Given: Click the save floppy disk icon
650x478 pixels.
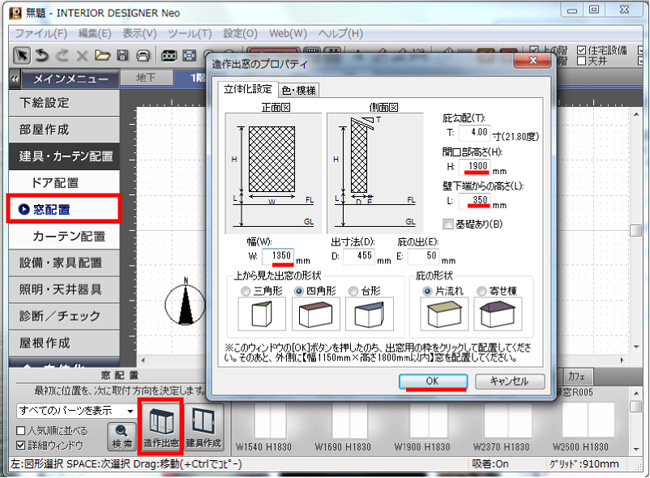Looking at the screenshot, I should click(124, 53).
